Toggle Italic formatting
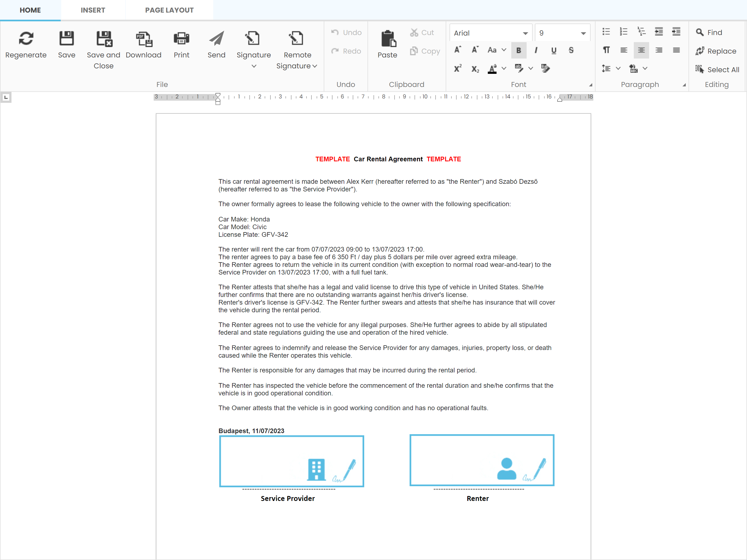The width and height of the screenshot is (747, 560). [x=536, y=50]
